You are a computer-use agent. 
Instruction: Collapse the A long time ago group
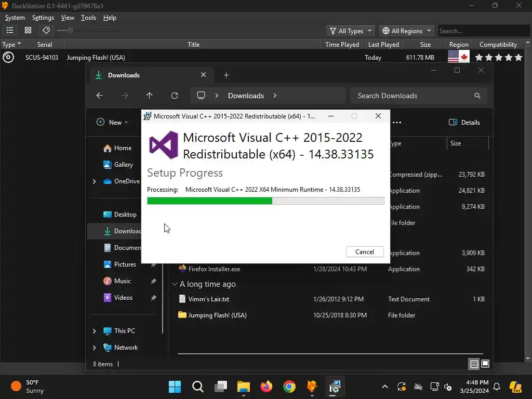(x=175, y=284)
